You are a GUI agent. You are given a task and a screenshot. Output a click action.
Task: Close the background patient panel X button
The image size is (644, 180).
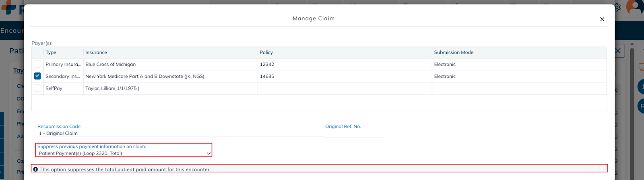point(618,51)
